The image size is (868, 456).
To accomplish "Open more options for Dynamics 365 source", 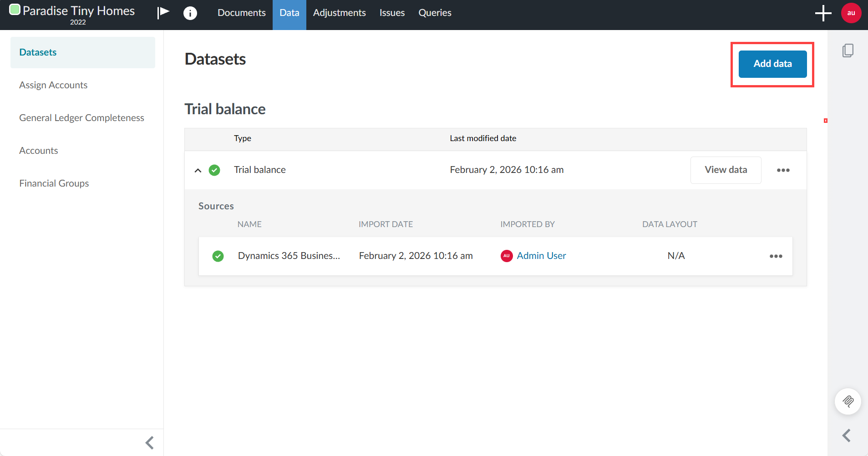I will pyautogui.click(x=776, y=256).
